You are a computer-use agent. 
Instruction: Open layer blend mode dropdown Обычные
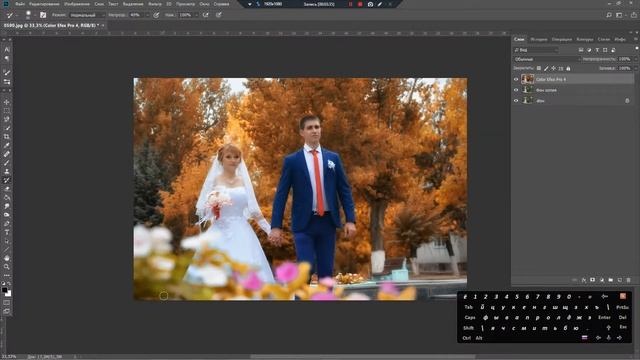(547, 59)
